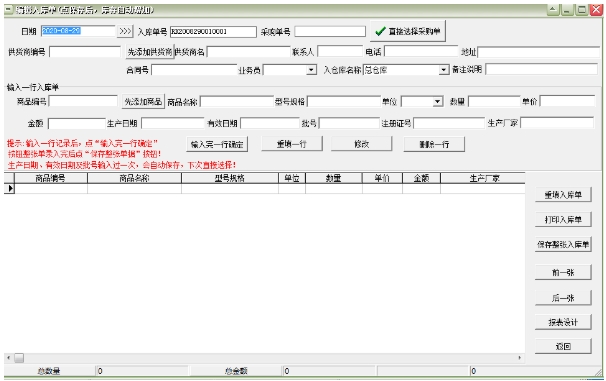Open the 单位 dropdown list
The image size is (606, 381).
[437, 102]
